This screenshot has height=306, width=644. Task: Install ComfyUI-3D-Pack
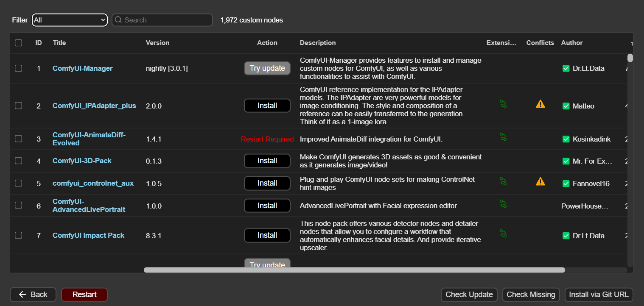pyautogui.click(x=267, y=161)
